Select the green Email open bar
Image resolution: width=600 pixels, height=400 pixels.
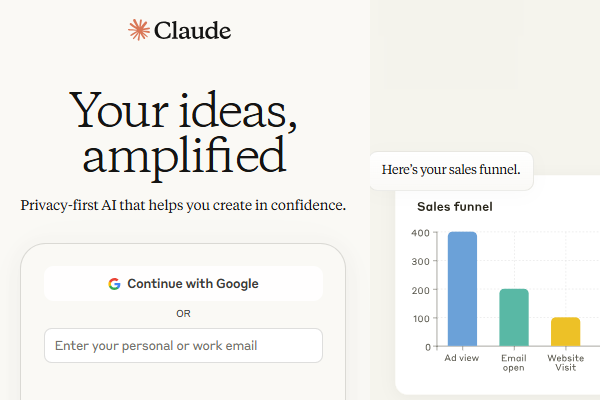click(514, 317)
